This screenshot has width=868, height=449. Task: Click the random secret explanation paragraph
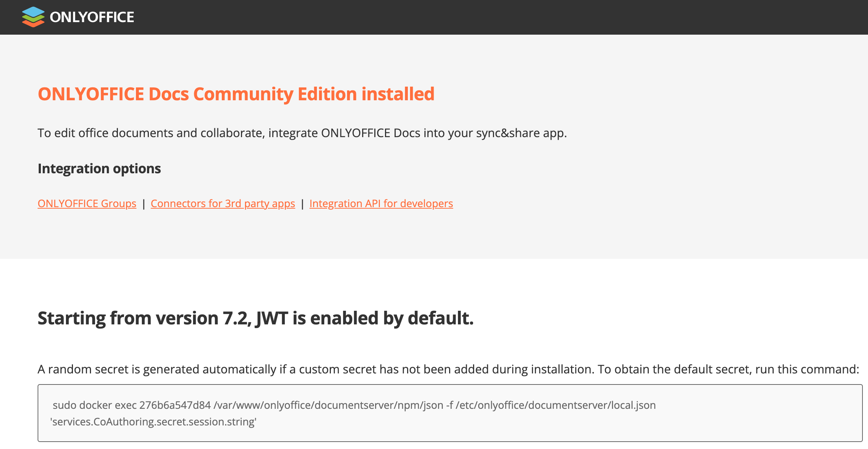(x=448, y=369)
